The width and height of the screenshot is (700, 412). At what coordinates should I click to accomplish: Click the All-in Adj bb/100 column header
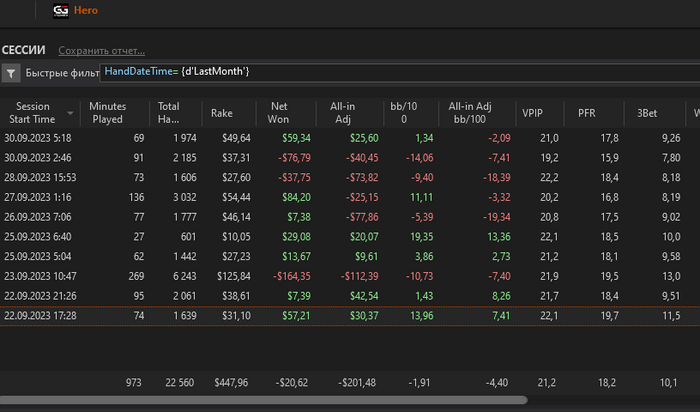[x=473, y=112]
